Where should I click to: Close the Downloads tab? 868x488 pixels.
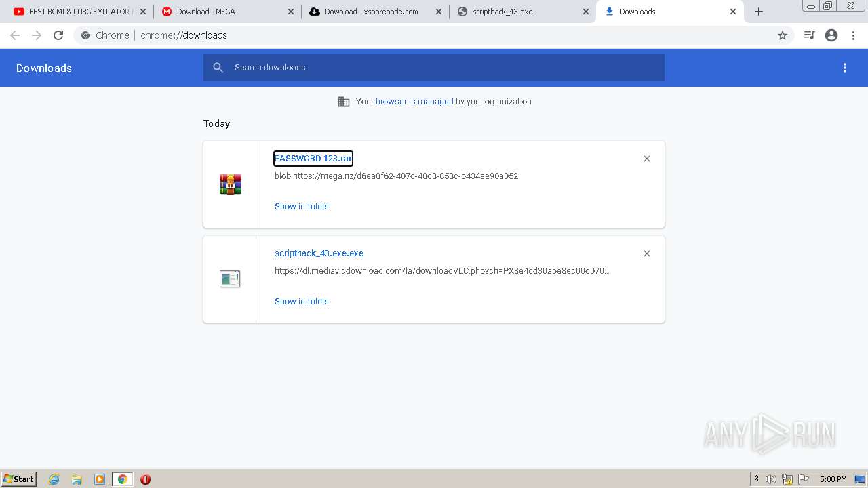733,12
